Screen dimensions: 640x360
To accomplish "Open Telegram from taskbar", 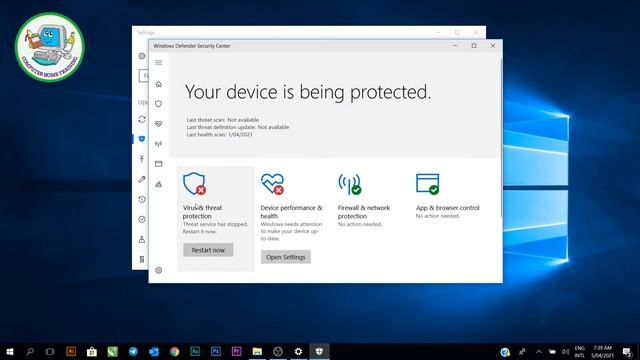I will tap(133, 351).
